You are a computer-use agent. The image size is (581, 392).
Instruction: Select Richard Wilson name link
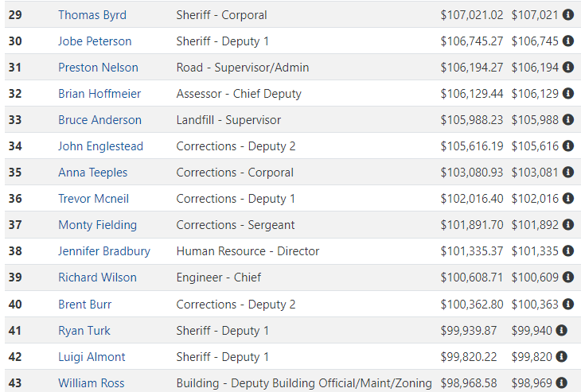97,278
